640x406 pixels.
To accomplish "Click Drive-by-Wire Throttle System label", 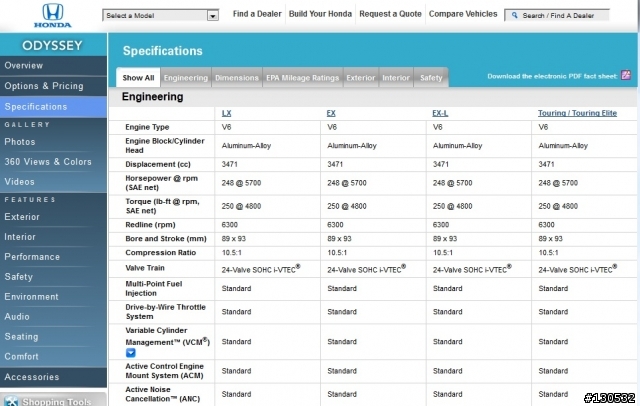I will (165, 312).
